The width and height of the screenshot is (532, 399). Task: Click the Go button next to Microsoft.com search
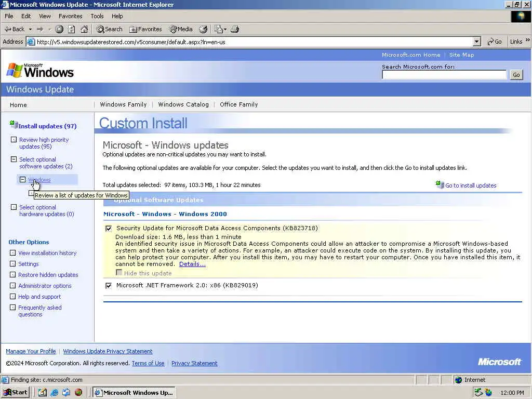[516, 75]
